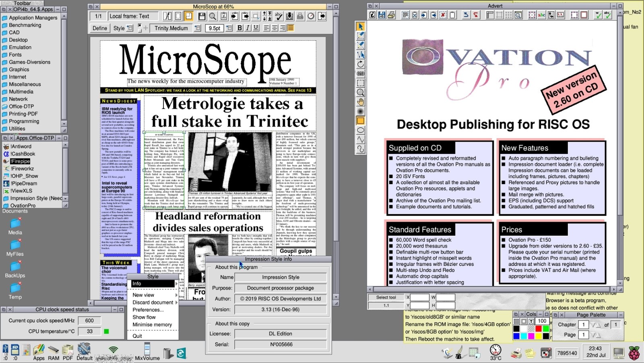644x363 pixels.
Task: Click the blue undo arrow in Advert toolbar
Action: [466, 15]
